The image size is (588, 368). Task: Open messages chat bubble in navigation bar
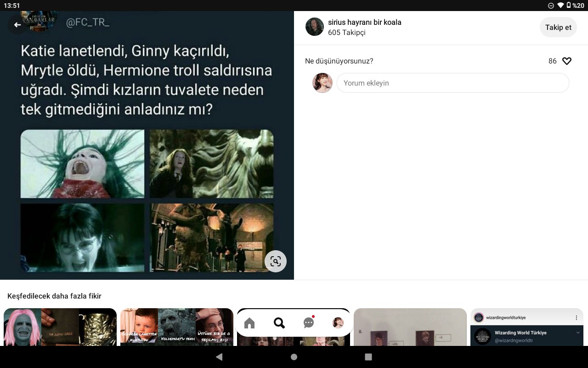click(x=309, y=322)
